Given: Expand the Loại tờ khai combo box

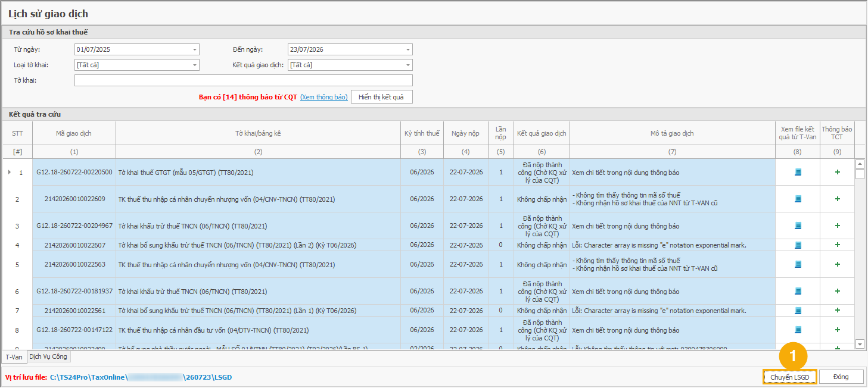Looking at the screenshot, I should pyautogui.click(x=195, y=65).
